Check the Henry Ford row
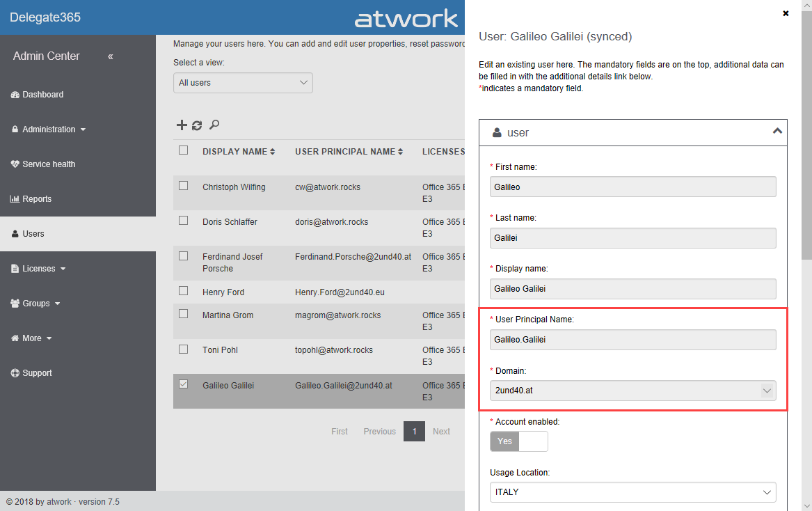Image resolution: width=812 pixels, height=511 pixels. (x=183, y=291)
